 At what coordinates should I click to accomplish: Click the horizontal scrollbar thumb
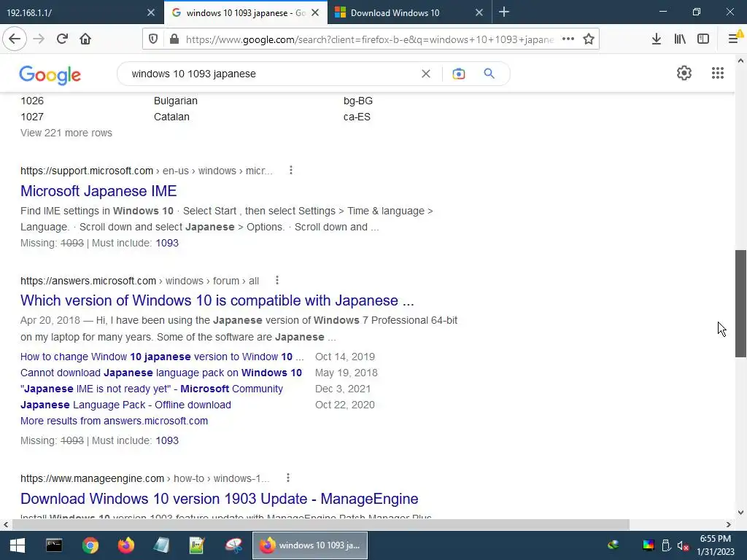pyautogui.click(x=321, y=524)
